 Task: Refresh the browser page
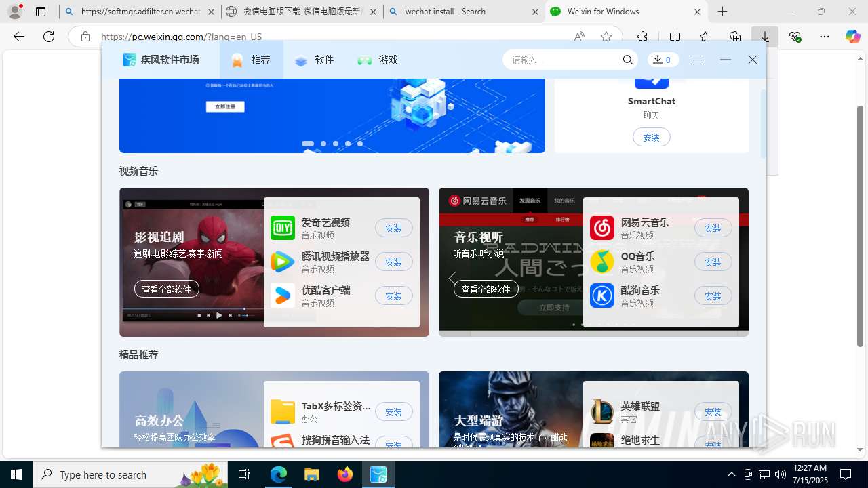[x=49, y=37]
